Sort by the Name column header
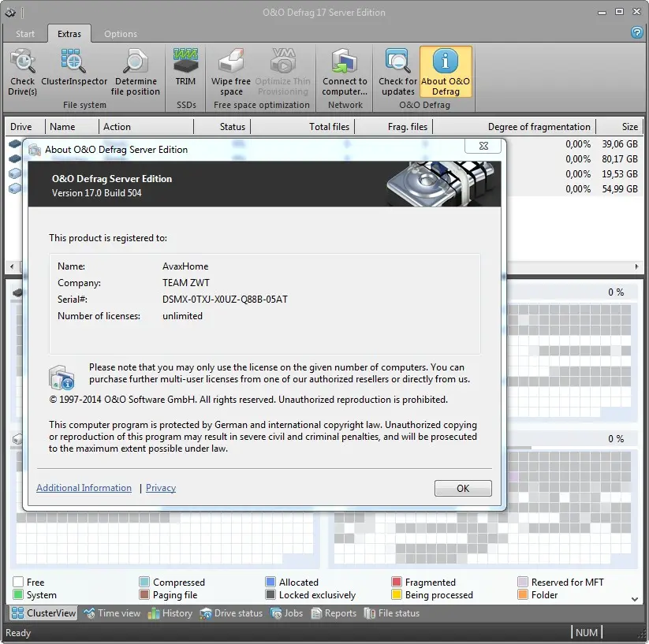 [72, 127]
